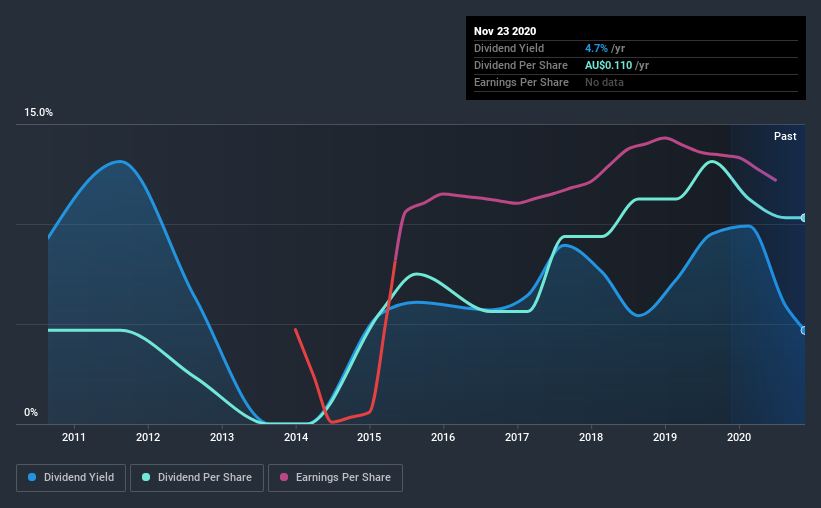This screenshot has height=508, width=821.
Task: Click the pink Earnings Per Share legend dot
Action: (x=284, y=477)
